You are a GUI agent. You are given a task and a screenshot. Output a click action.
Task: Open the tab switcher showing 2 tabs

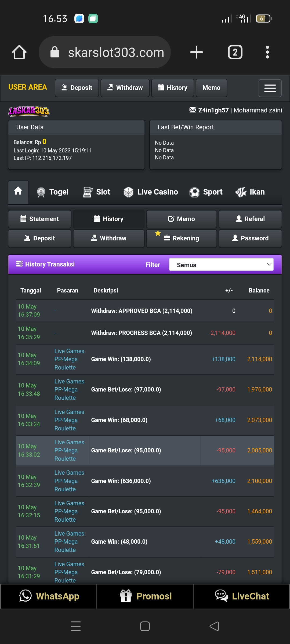tap(235, 52)
